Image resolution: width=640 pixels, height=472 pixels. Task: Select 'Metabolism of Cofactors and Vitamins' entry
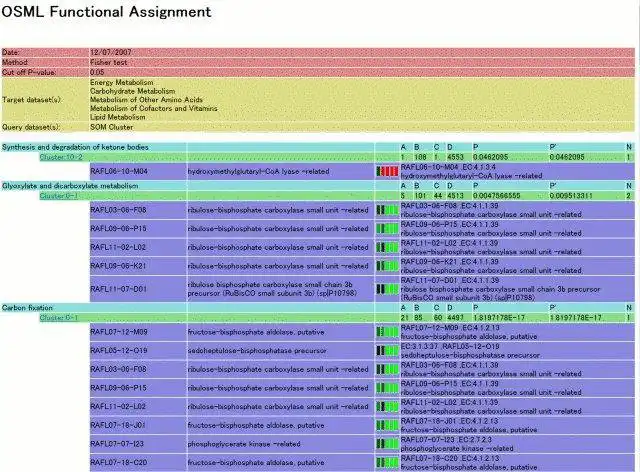(153, 108)
